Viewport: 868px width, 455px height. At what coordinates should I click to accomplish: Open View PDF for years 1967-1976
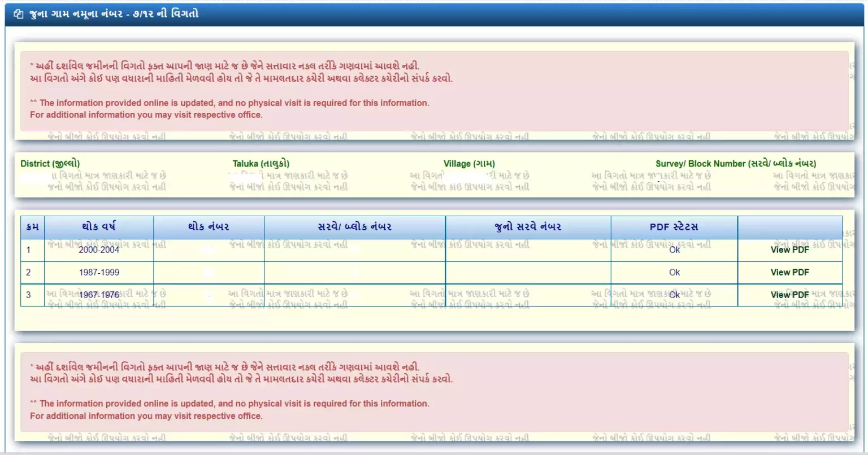coord(789,295)
